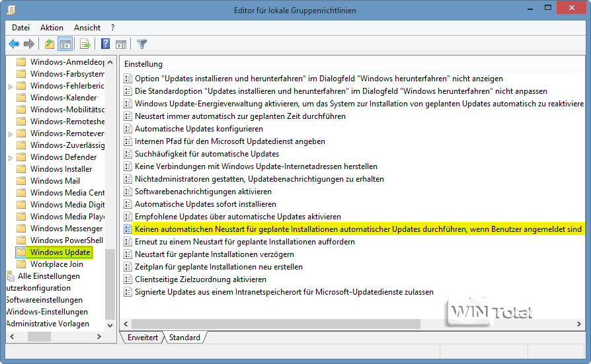Click the folder Up one level icon
Image resolution: width=591 pixels, height=364 pixels.
click(x=50, y=44)
